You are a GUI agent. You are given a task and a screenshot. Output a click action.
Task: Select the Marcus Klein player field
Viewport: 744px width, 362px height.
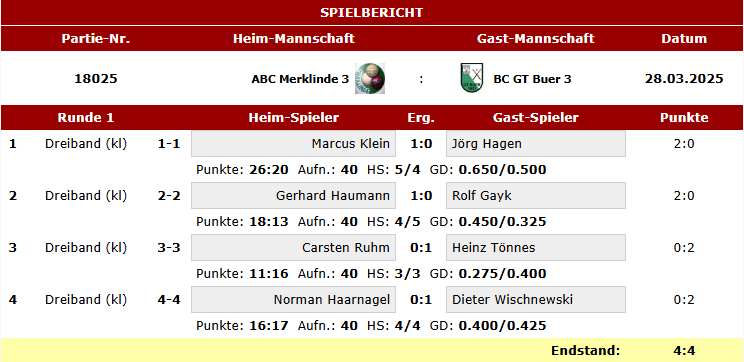point(293,144)
